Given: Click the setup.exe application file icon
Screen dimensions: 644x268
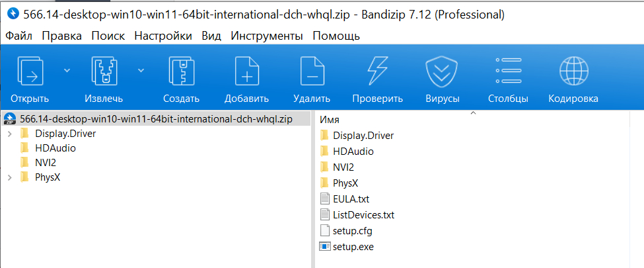Looking at the screenshot, I should click(325, 247).
